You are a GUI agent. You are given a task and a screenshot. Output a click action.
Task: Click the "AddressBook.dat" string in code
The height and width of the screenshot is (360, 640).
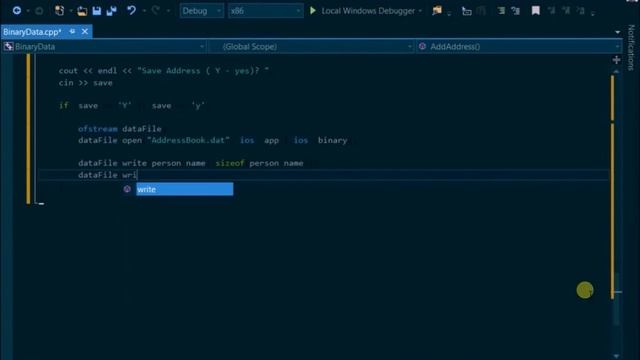(188, 140)
